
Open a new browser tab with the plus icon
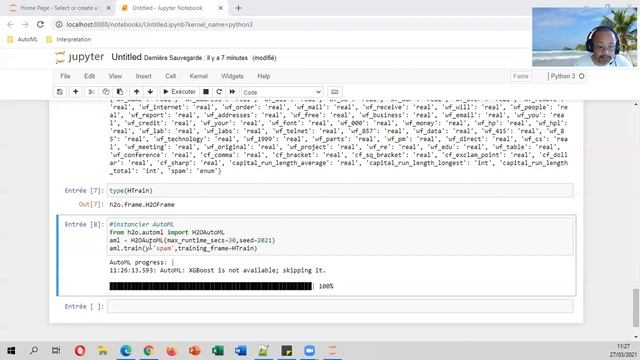[x=238, y=8]
